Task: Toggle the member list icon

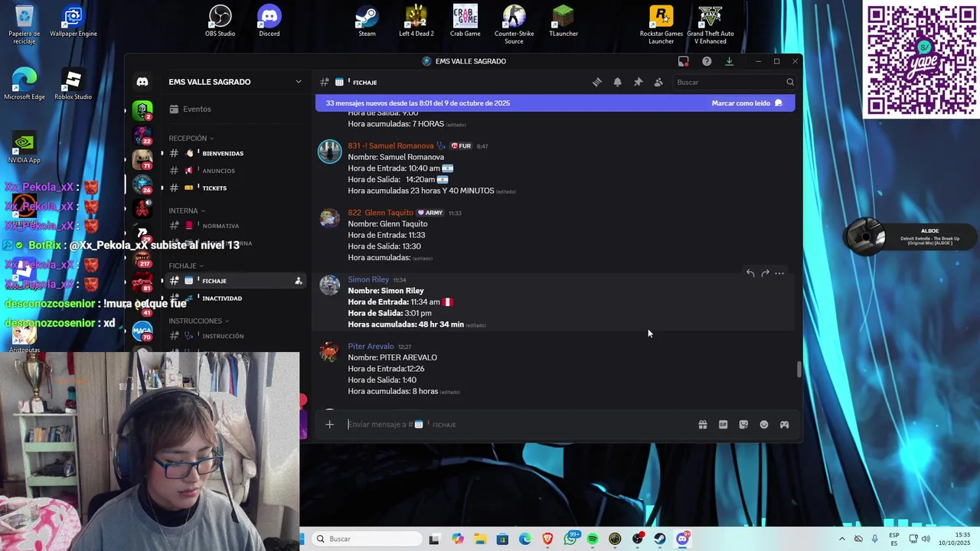Action: point(658,82)
